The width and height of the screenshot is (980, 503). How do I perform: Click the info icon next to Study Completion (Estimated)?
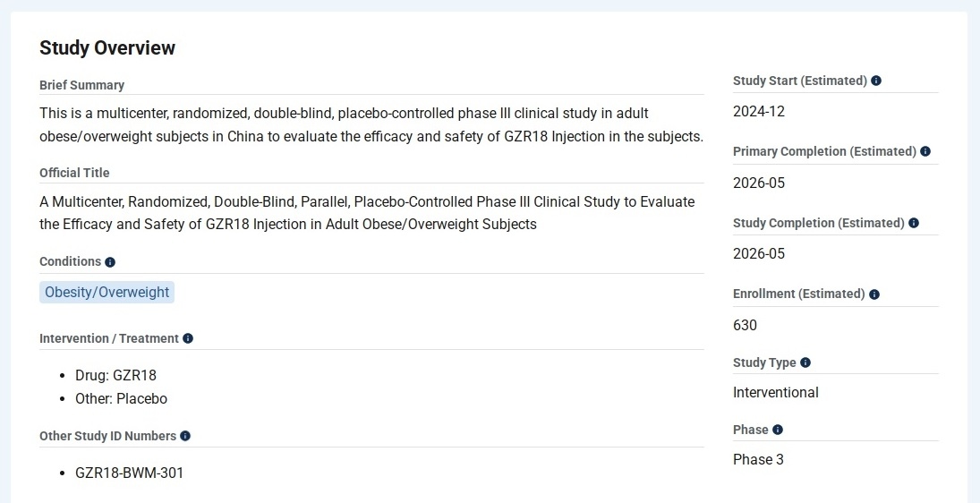914,223
